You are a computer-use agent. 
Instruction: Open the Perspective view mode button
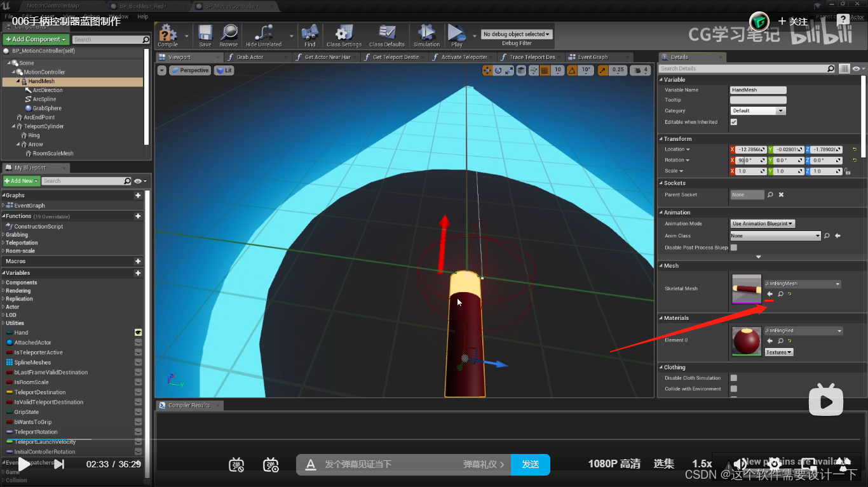click(190, 70)
